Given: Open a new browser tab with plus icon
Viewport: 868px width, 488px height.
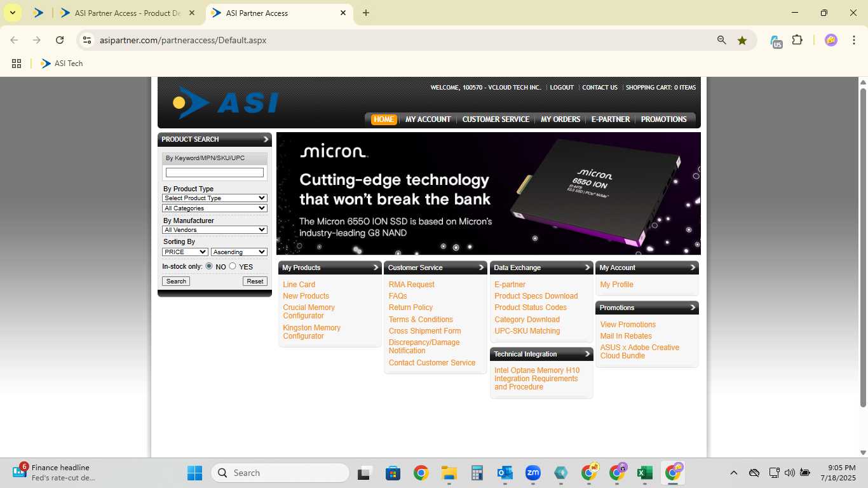Looking at the screenshot, I should pyautogui.click(x=366, y=13).
